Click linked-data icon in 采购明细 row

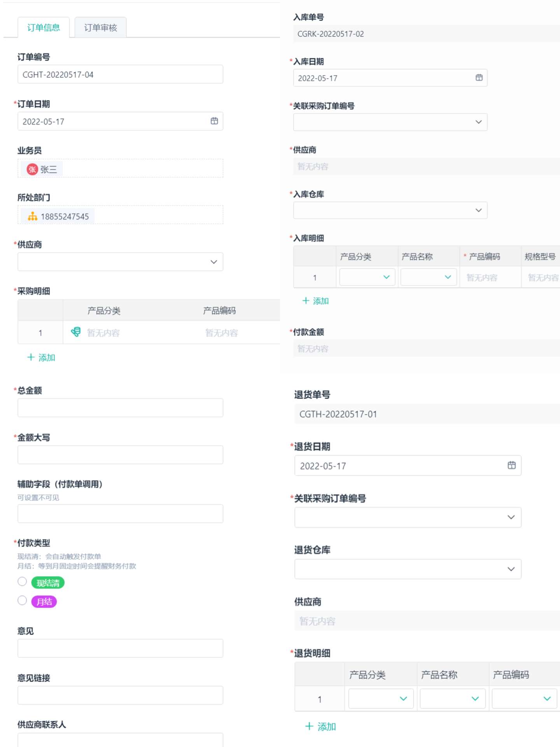[x=76, y=332]
